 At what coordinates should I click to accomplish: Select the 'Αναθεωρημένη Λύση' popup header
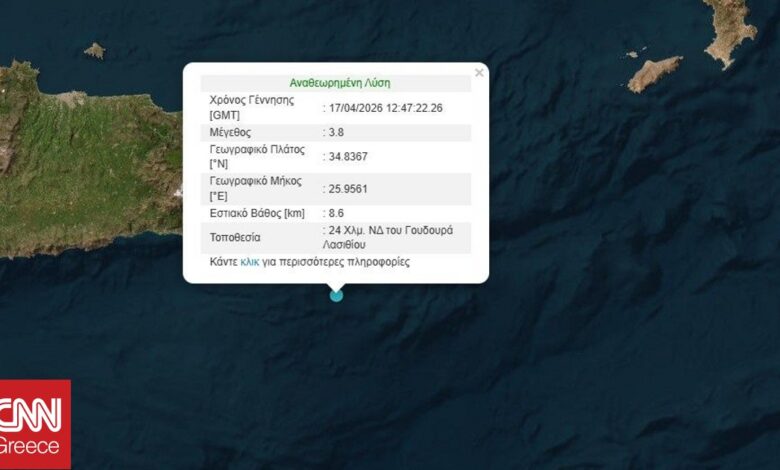pos(340,83)
